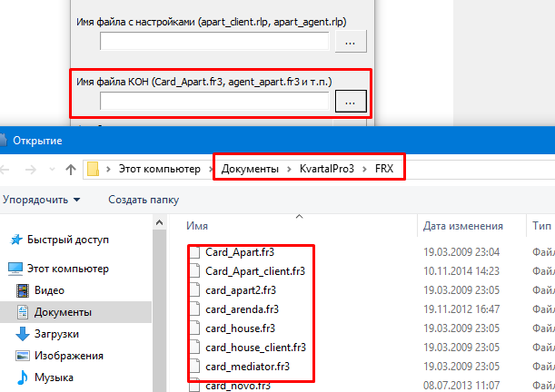Screen dimensions: 555x392
Task: Select Документы in the address path
Action: tap(248, 169)
